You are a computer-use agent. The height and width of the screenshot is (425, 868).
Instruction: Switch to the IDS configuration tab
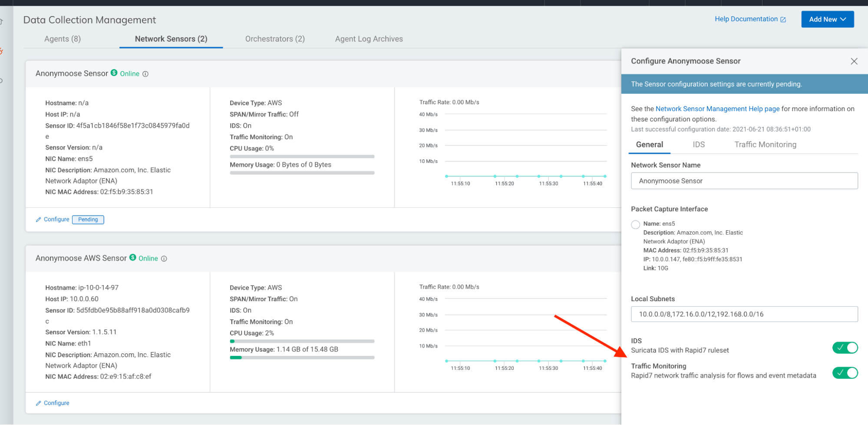tap(699, 145)
